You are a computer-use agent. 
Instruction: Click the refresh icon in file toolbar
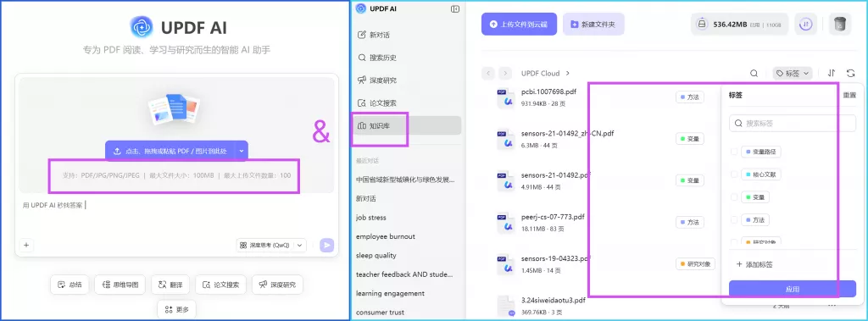tap(851, 73)
